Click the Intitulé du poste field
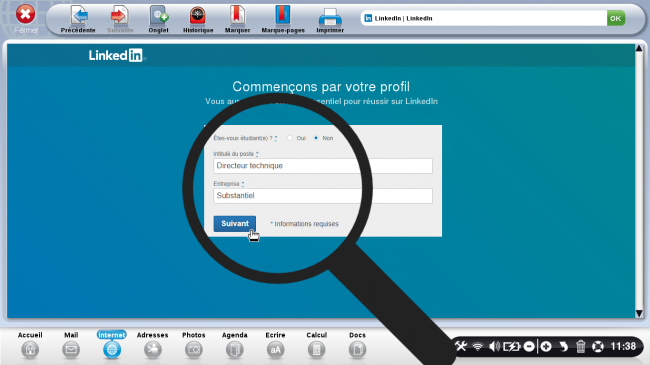Screen dimensions: 650x365 (323, 166)
